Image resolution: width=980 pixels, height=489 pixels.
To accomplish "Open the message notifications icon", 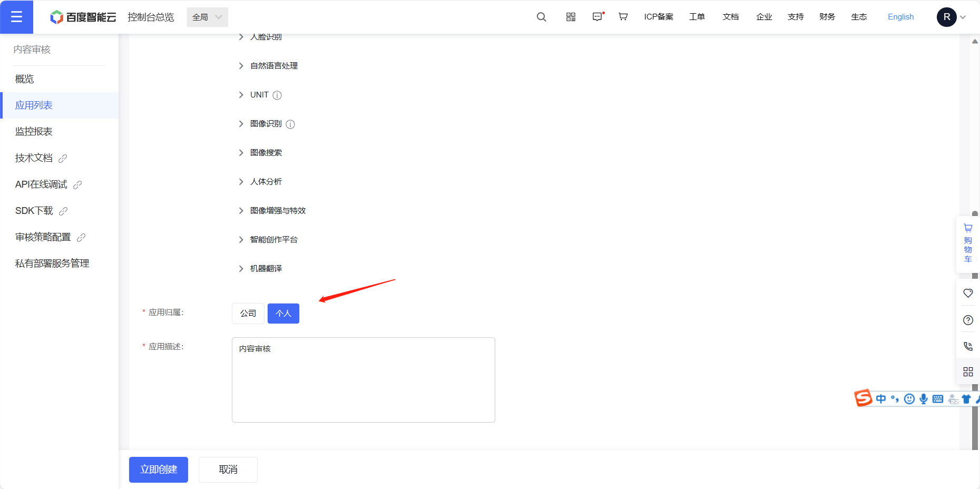I will 597,17.
